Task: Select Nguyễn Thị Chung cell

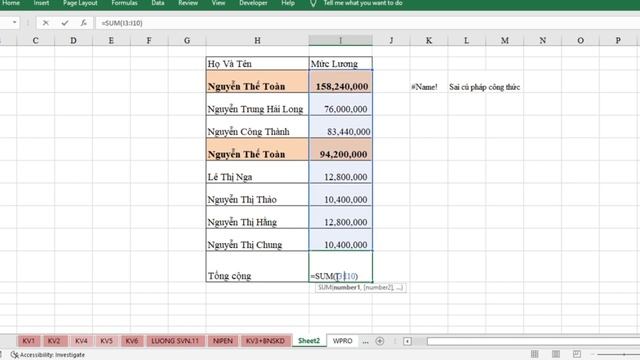Action: coord(258,240)
